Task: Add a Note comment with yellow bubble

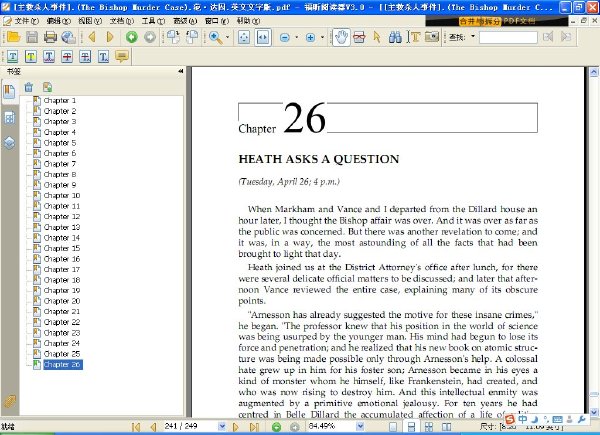Action: pos(122,57)
